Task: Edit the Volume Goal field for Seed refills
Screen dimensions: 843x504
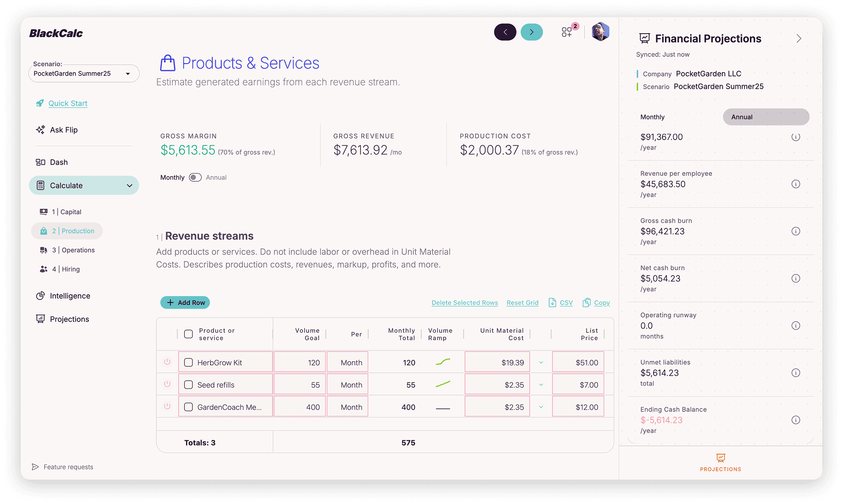Action: pos(299,384)
